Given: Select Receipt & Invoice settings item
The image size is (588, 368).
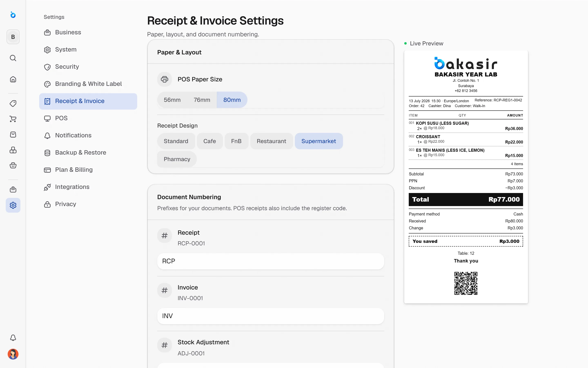Looking at the screenshot, I should 88,101.
